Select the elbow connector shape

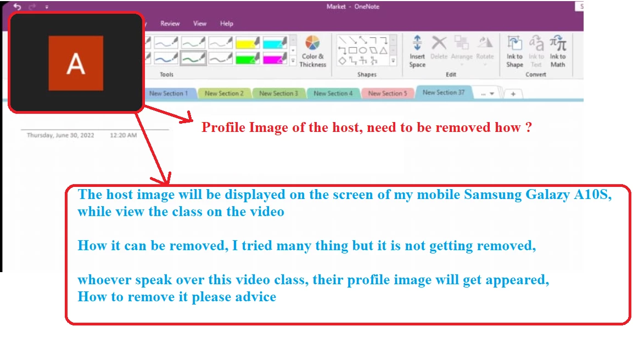point(373,40)
